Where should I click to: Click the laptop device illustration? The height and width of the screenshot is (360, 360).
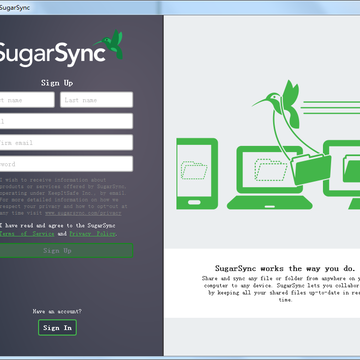pyautogui.click(x=269, y=178)
